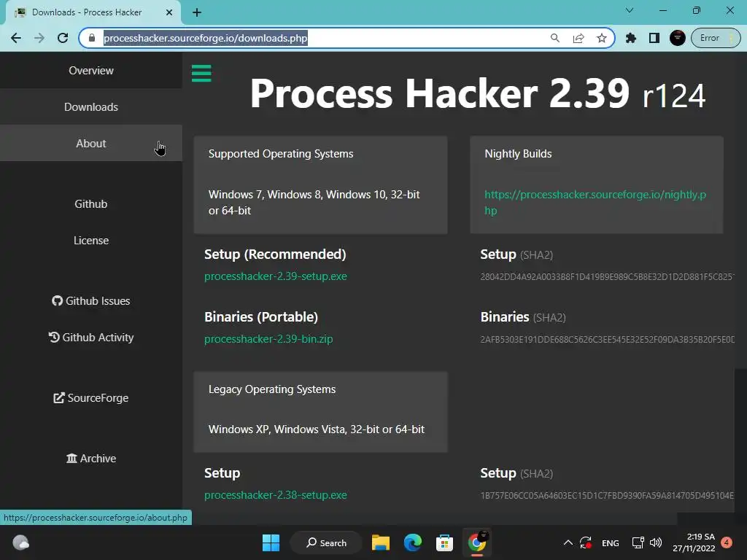This screenshot has width=747, height=560.
Task: Click the ENG language indicator
Action: click(611, 543)
